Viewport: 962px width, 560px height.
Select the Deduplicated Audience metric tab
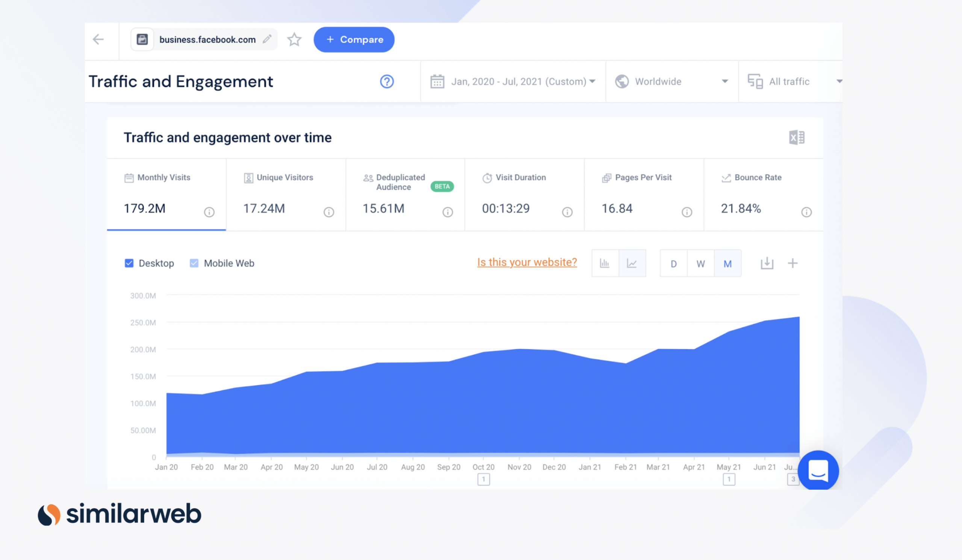(x=405, y=195)
